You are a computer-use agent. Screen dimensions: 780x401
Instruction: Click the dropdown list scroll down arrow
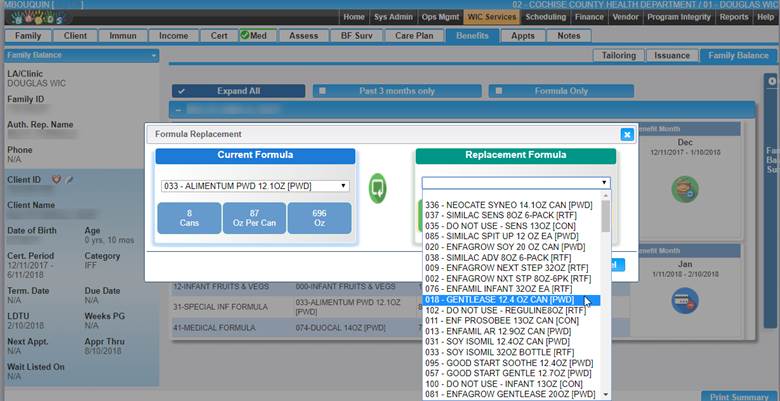(605, 395)
